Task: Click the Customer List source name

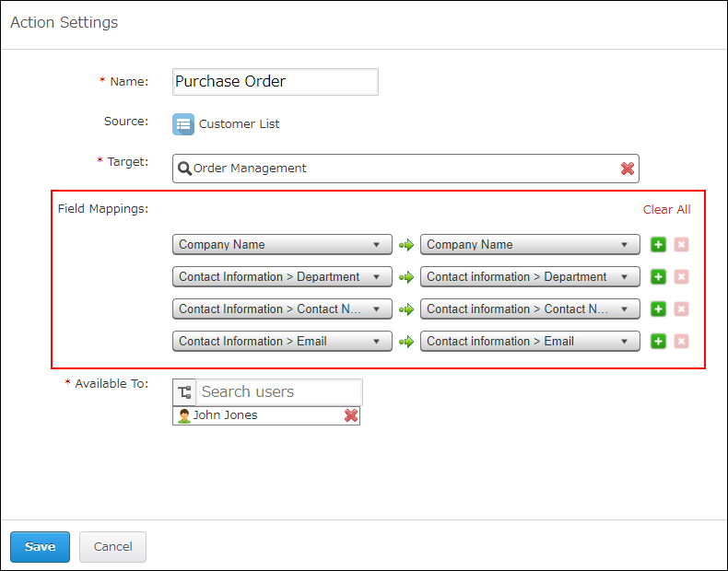Action: [x=239, y=124]
